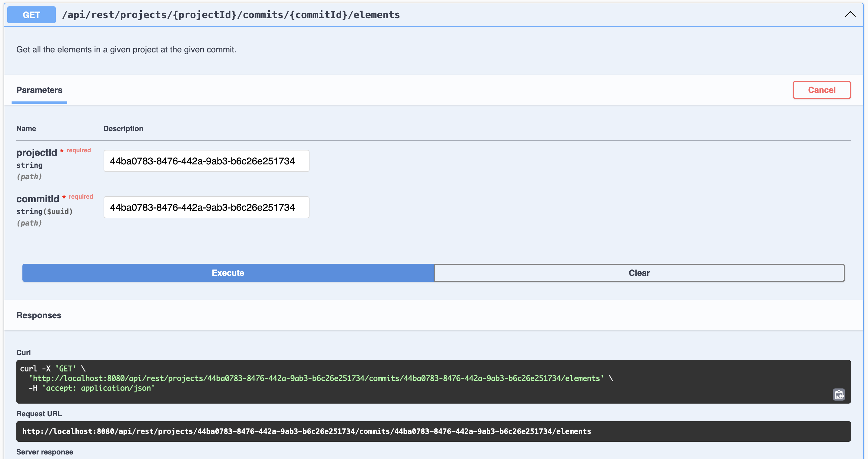The width and height of the screenshot is (868, 459).
Task: Click the string(a$uuid) type label under commitId
Action: tap(44, 211)
